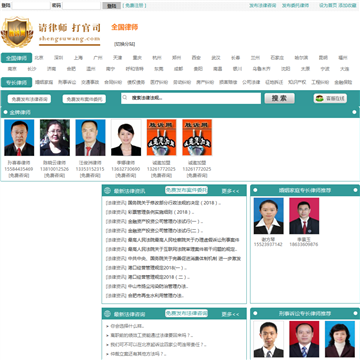Choose the 上海 city link

[x=78, y=58]
